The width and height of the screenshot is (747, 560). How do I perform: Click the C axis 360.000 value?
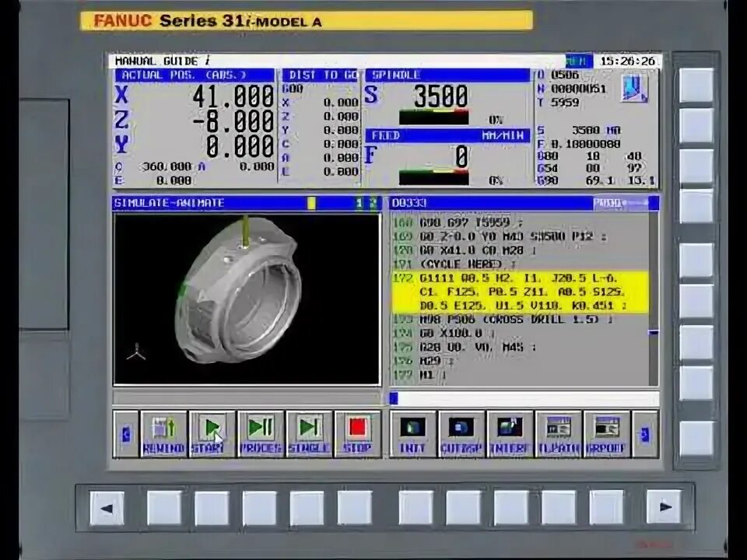pos(167,166)
